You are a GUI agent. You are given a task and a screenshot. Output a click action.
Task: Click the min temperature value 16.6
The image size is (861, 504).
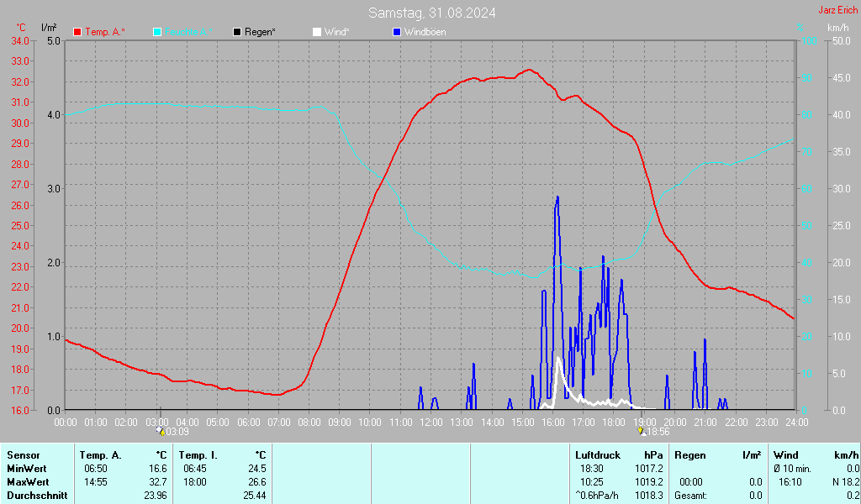pyautogui.click(x=158, y=469)
